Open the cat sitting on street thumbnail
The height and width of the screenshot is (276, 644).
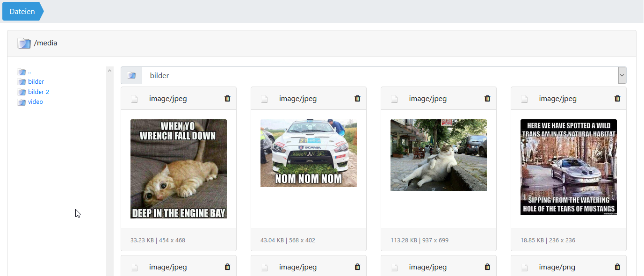[x=439, y=155]
